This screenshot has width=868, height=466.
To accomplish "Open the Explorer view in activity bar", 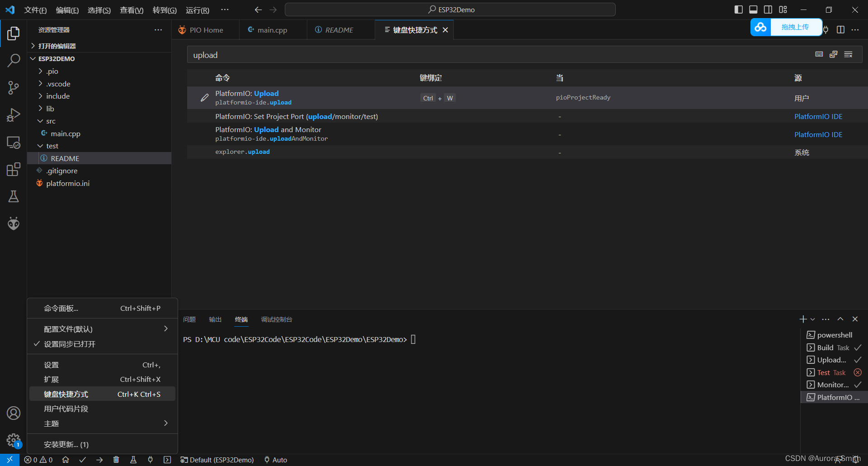I will (14, 33).
